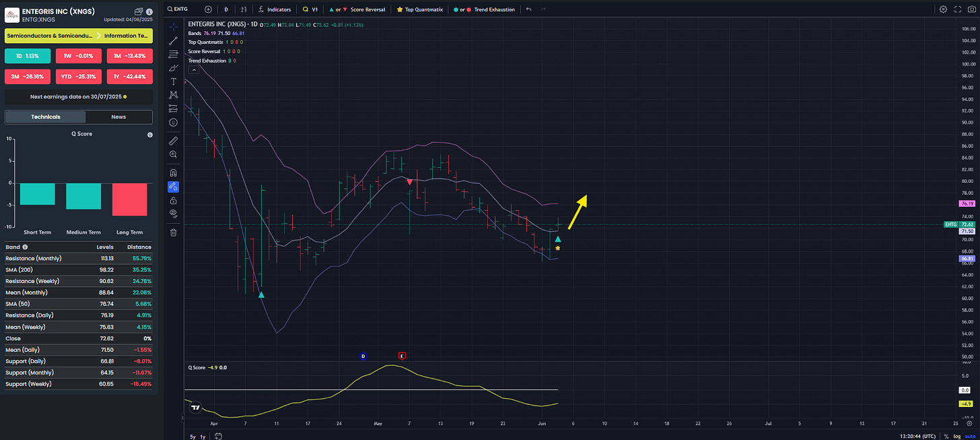Select the brush drawing tool
Viewport: 980px width, 440px height.
[174, 67]
